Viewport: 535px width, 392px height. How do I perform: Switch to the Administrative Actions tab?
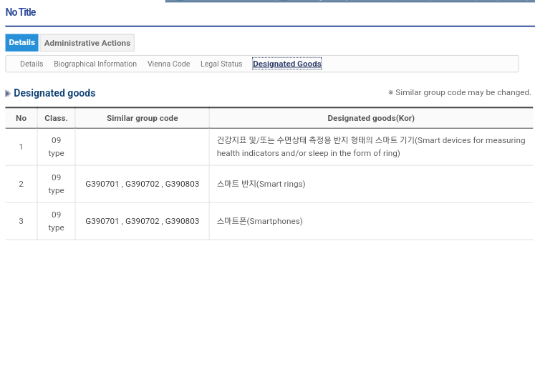coord(87,43)
